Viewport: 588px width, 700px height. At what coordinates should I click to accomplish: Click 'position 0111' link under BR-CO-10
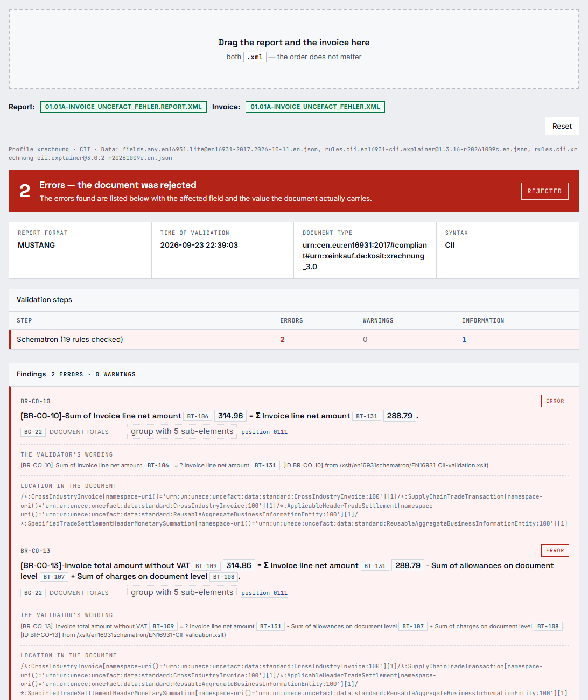click(264, 432)
